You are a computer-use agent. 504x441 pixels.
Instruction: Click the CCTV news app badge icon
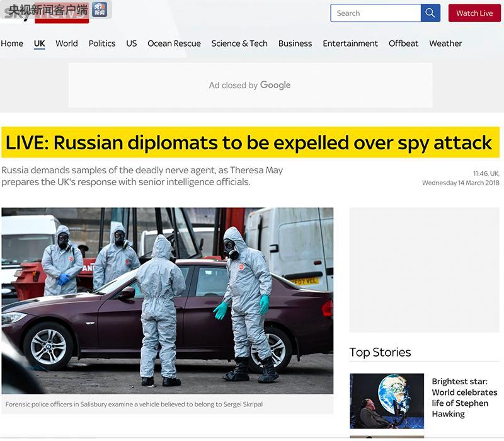tap(100, 9)
